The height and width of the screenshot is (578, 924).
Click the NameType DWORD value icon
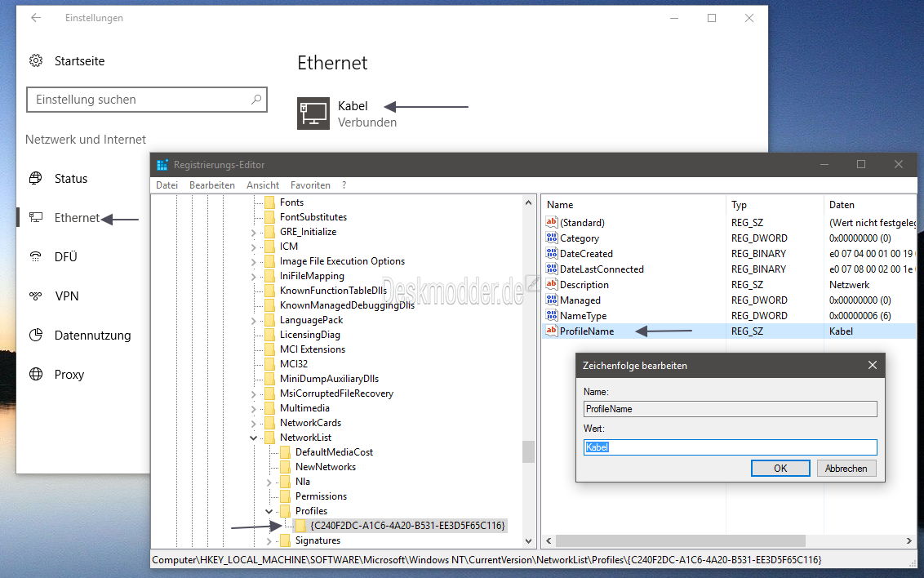click(x=552, y=315)
